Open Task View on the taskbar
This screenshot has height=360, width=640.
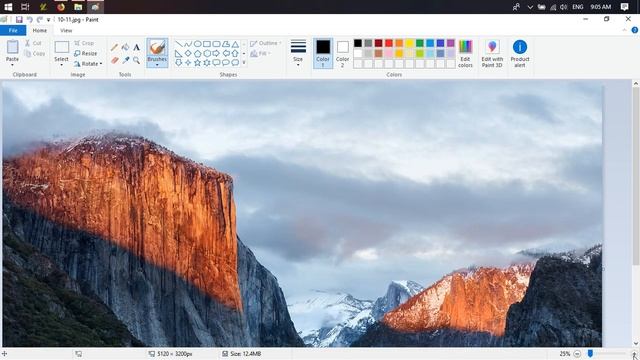(25, 7)
